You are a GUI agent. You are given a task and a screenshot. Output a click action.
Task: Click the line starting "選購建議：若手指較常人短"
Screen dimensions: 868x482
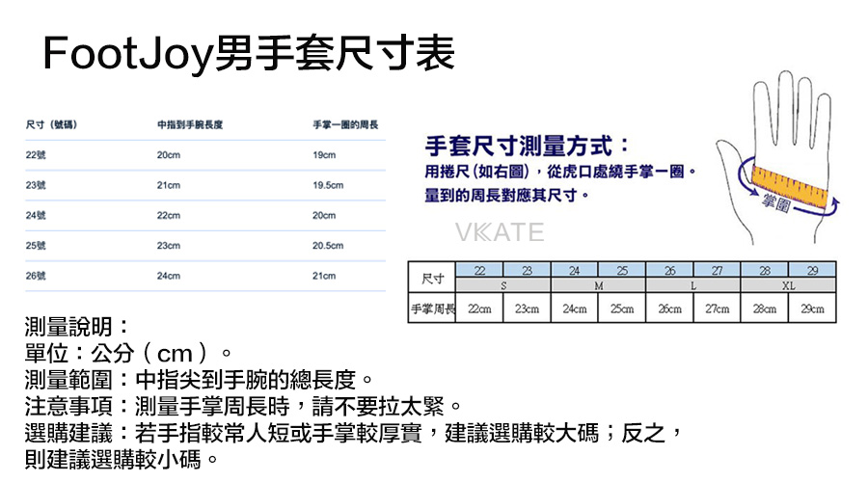coord(354,433)
